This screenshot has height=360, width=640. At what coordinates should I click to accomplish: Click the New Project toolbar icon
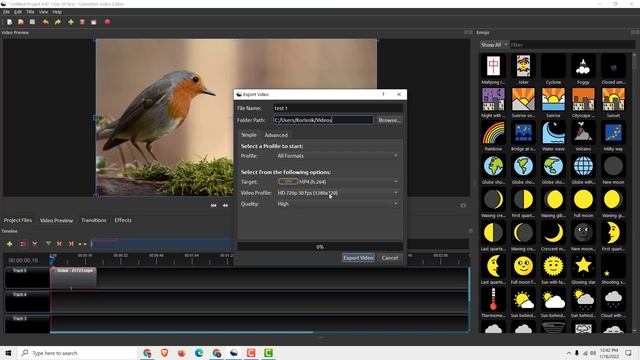(x=9, y=22)
